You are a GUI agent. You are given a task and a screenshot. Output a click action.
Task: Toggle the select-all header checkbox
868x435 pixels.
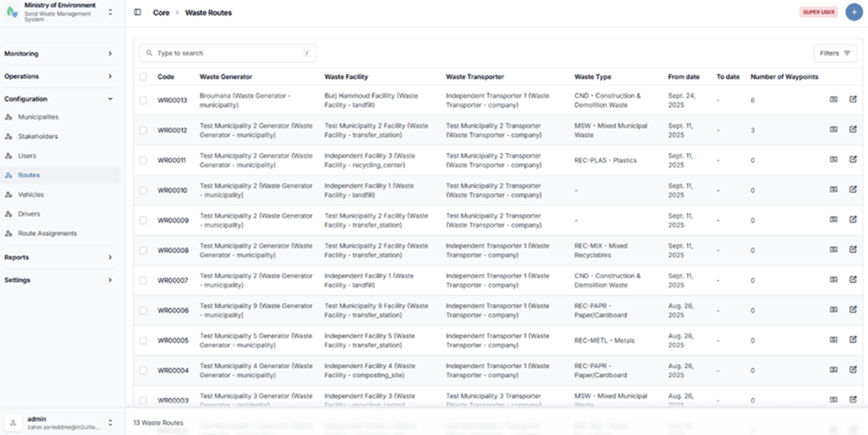pyautogui.click(x=143, y=77)
